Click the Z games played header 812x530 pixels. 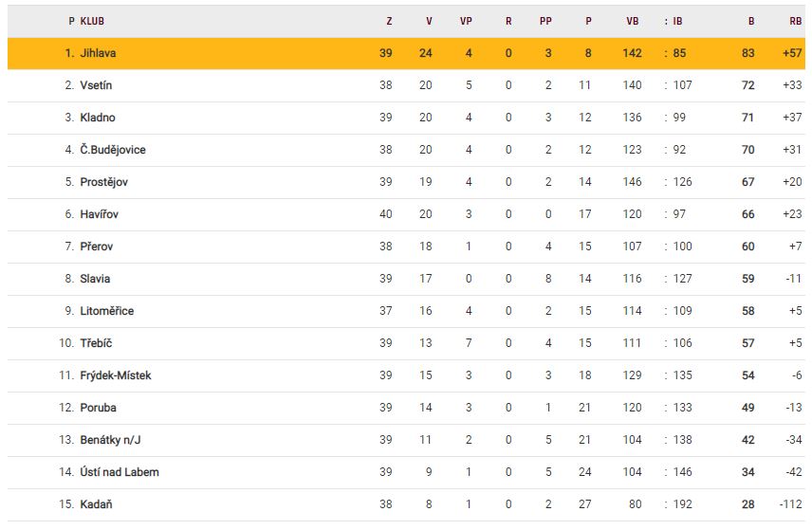389,20
